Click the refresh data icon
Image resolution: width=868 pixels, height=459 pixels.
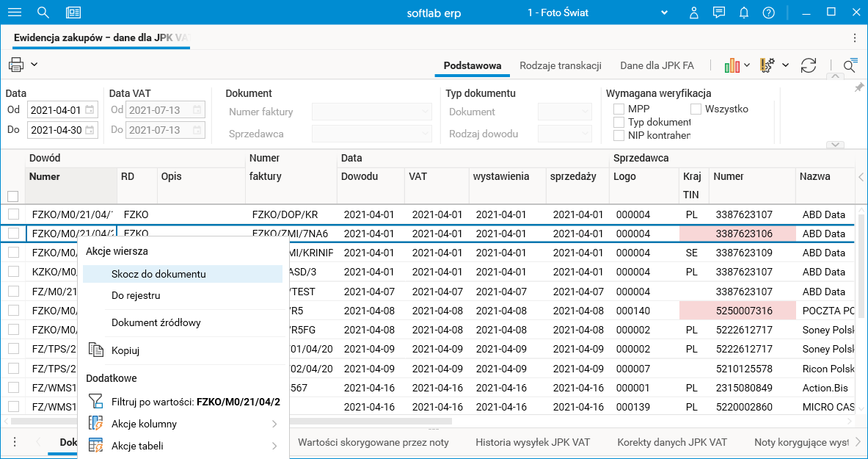click(809, 65)
